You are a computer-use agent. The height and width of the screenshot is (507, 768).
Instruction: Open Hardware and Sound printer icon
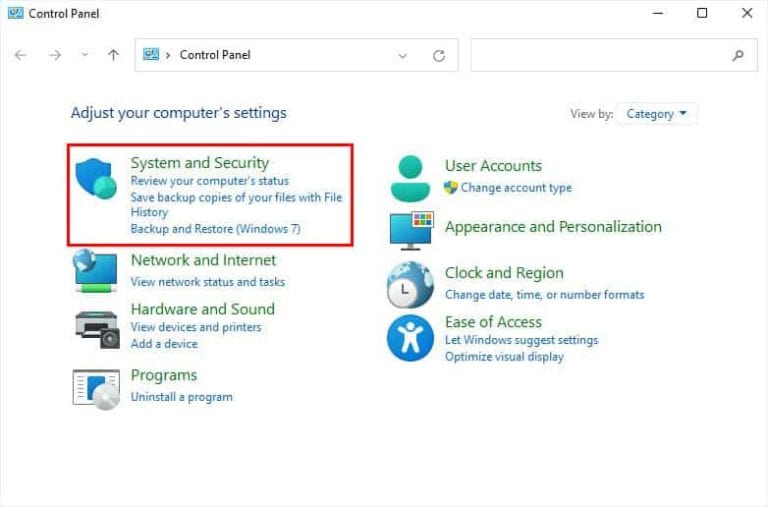pos(97,330)
